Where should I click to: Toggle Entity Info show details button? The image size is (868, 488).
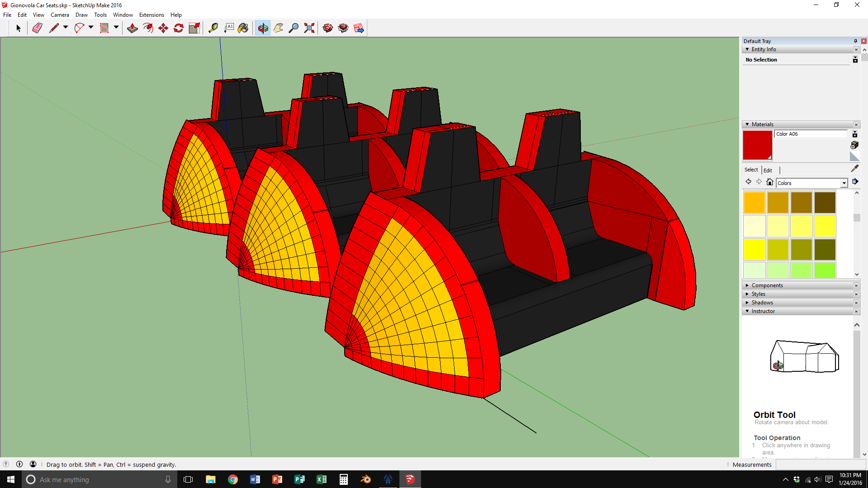[855, 60]
